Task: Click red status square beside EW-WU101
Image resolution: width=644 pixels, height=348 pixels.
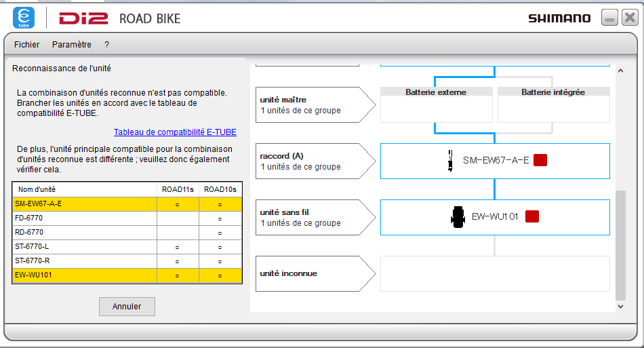Action: (x=532, y=216)
